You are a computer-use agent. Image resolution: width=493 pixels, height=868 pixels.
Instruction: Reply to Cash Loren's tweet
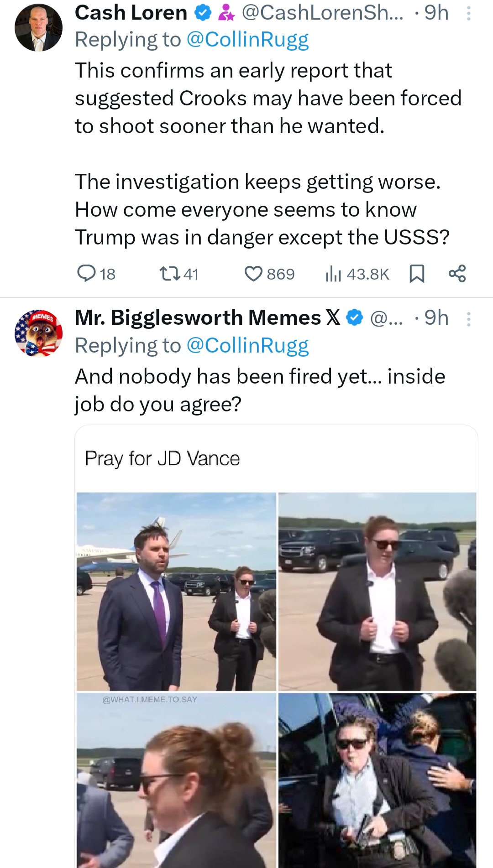click(x=86, y=274)
